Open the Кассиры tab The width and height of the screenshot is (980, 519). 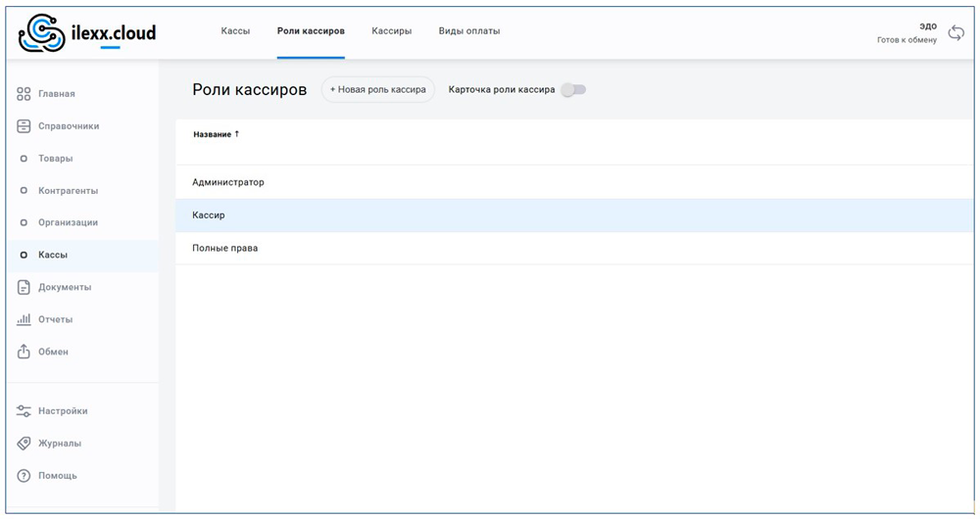(391, 31)
